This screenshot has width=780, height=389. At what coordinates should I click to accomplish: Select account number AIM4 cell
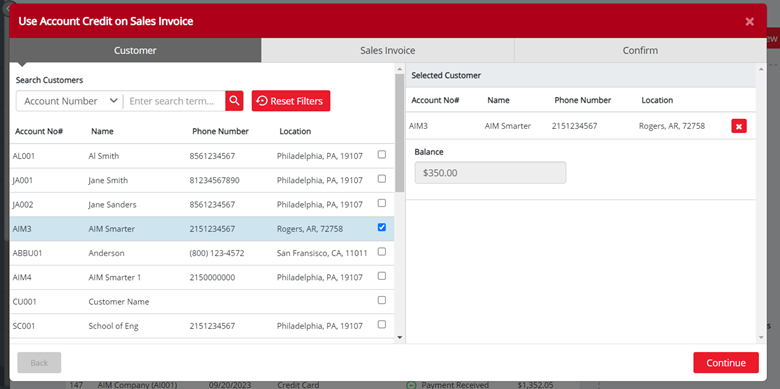point(22,277)
